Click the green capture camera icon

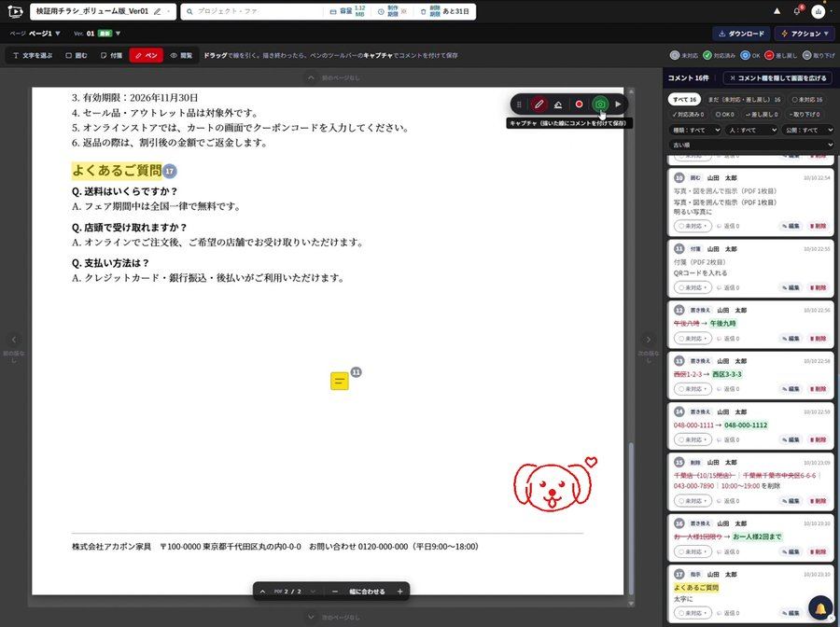[x=600, y=104]
